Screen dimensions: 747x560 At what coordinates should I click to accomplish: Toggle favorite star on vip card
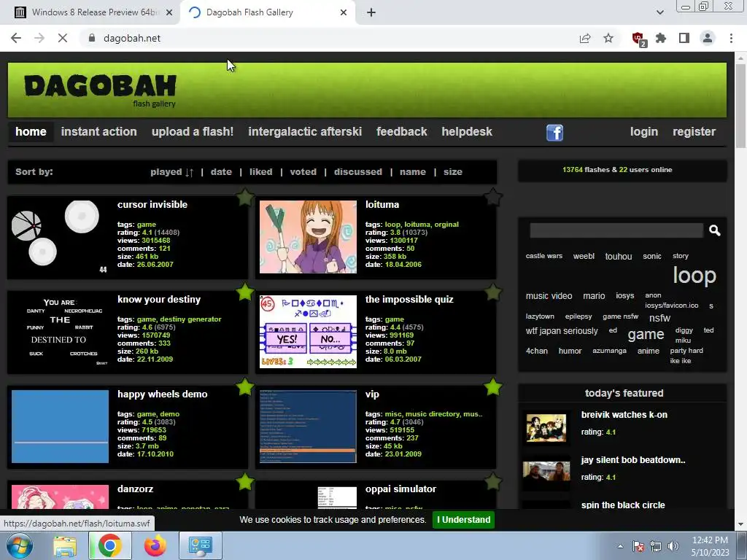[x=493, y=386]
